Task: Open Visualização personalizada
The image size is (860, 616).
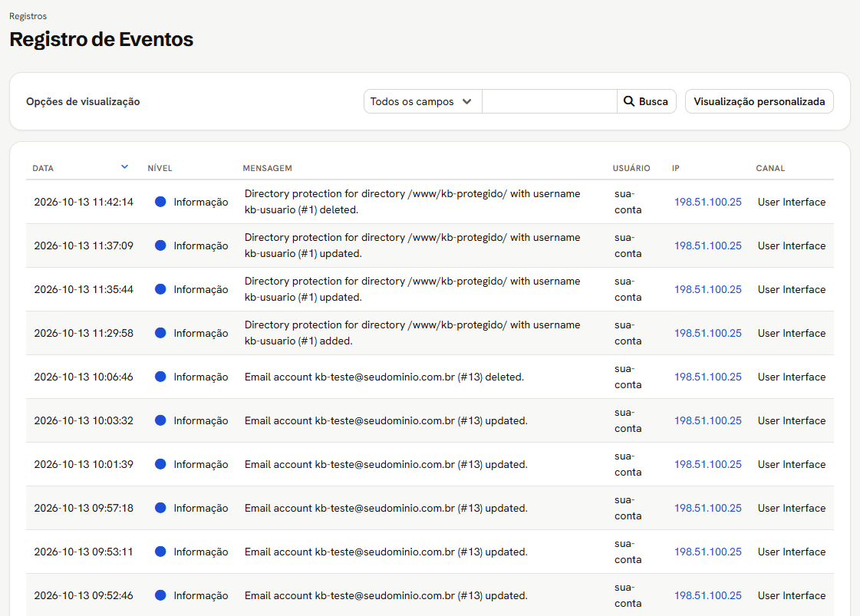Action: point(759,101)
